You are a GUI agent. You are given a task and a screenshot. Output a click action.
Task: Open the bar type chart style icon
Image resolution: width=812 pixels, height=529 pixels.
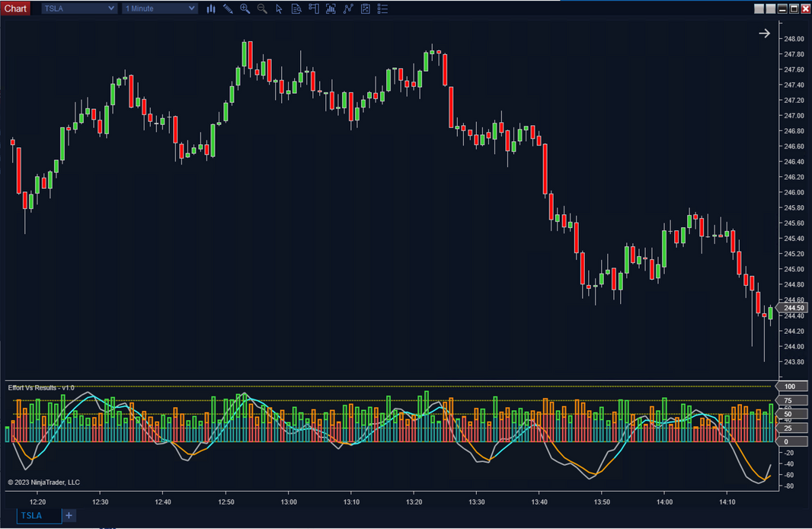click(x=211, y=9)
